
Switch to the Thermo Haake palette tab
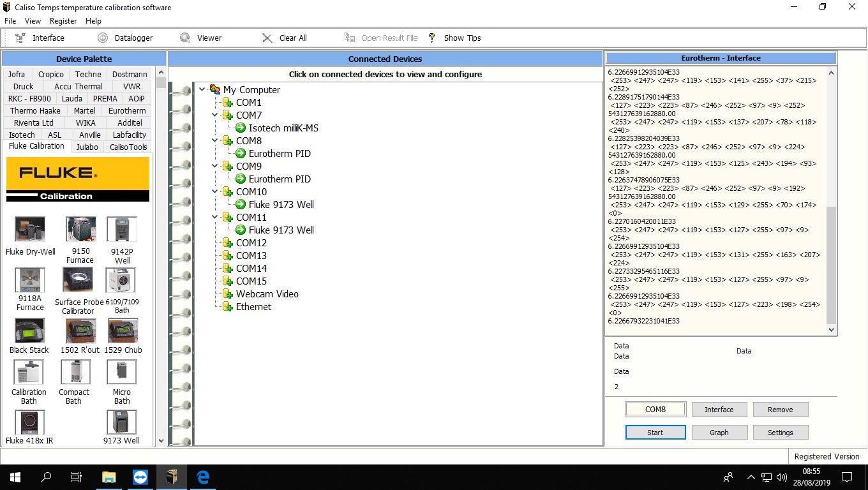(35, 110)
